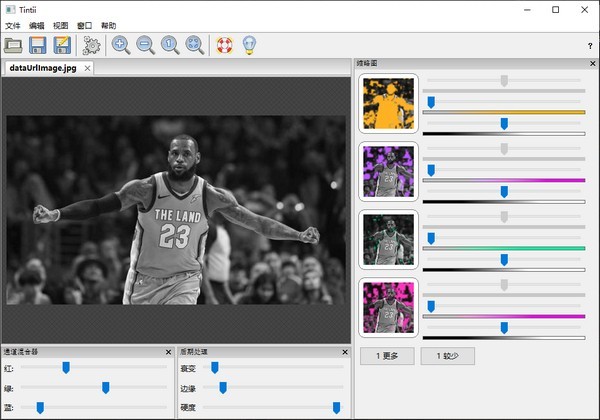Image resolution: width=600 pixels, height=420 pixels.
Task: Click the orange thumbnail's lightness slider handle
Action: pyautogui.click(x=504, y=124)
